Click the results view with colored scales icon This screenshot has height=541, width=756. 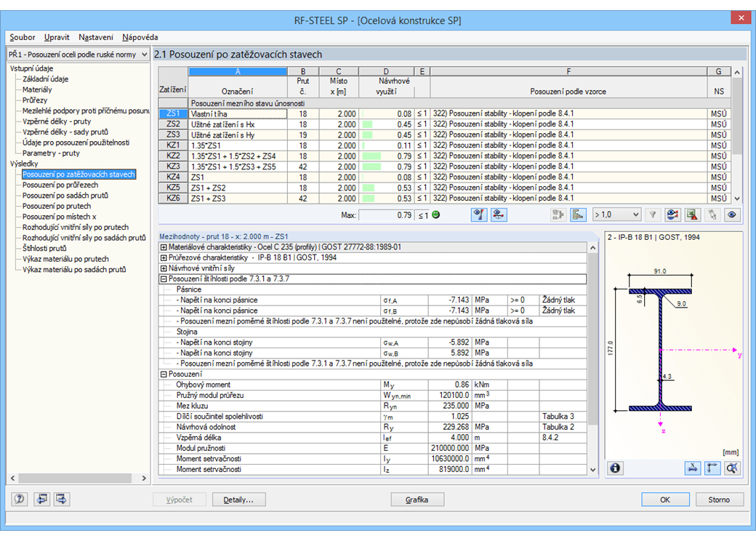coord(672,215)
